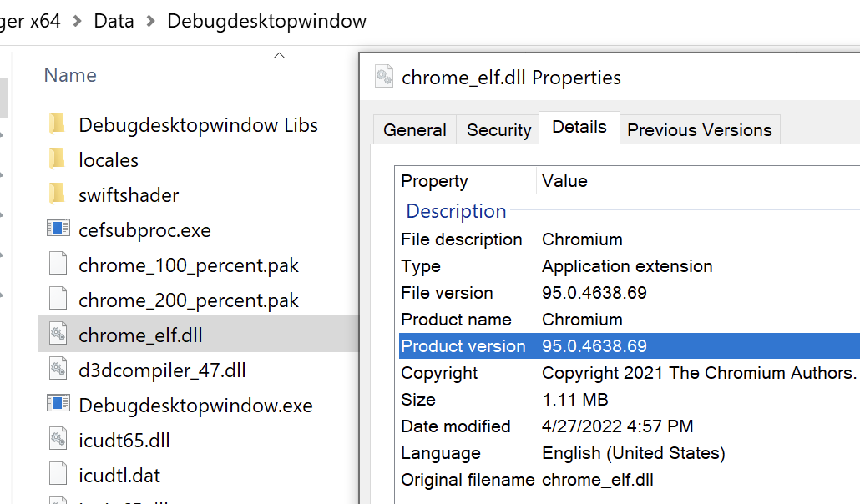Screen dimensions: 860x504
Task: Select the icudtl.dat file name
Action: 119,476
